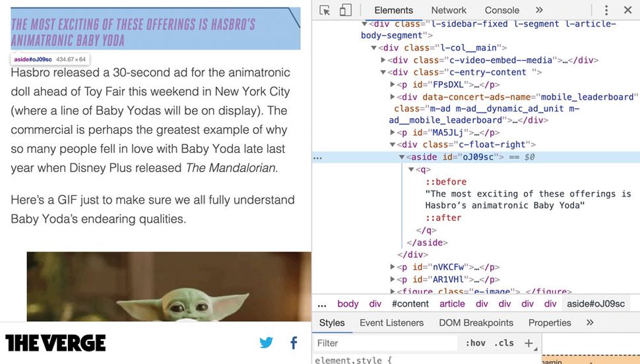Add new style rule plus icon

pos(528,343)
